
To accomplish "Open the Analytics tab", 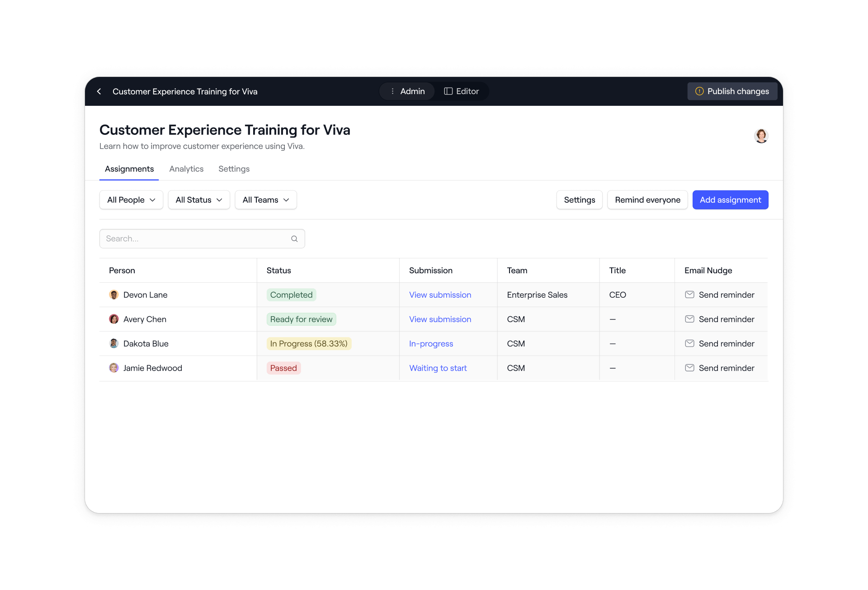I will point(186,169).
